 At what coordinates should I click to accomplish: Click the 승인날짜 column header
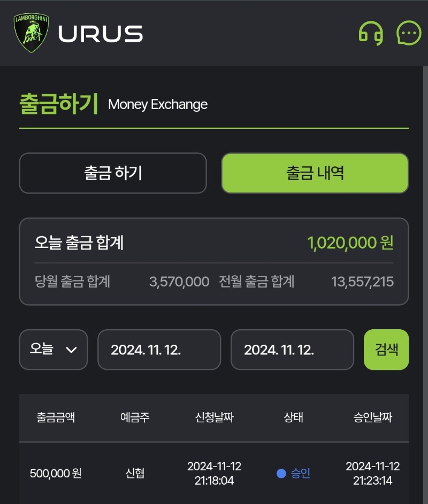coord(373,417)
